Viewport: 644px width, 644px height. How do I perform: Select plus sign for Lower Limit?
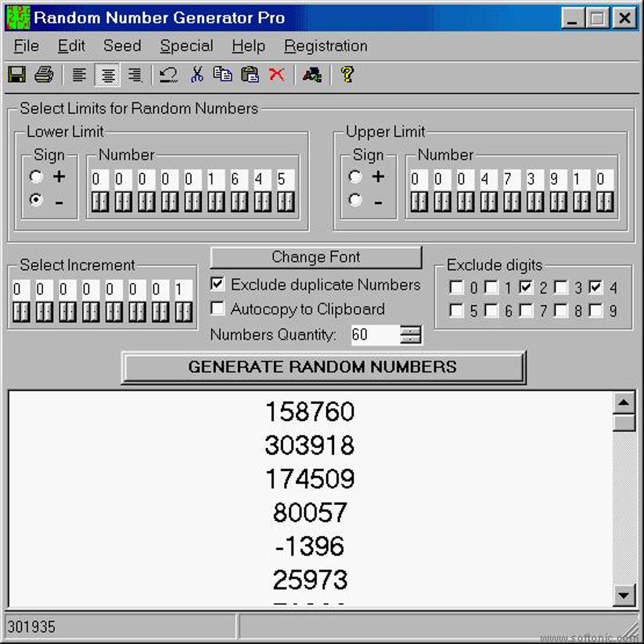[36, 177]
